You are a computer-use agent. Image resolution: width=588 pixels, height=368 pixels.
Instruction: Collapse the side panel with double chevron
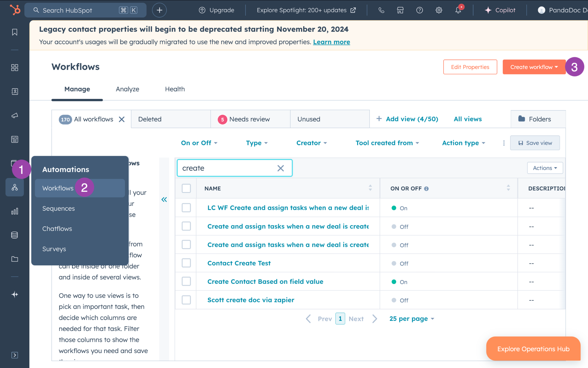(x=164, y=200)
